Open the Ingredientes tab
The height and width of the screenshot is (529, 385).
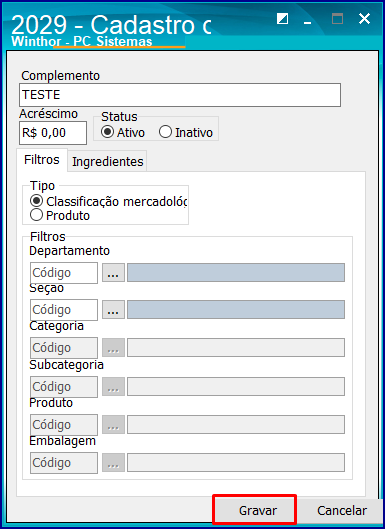point(107,162)
